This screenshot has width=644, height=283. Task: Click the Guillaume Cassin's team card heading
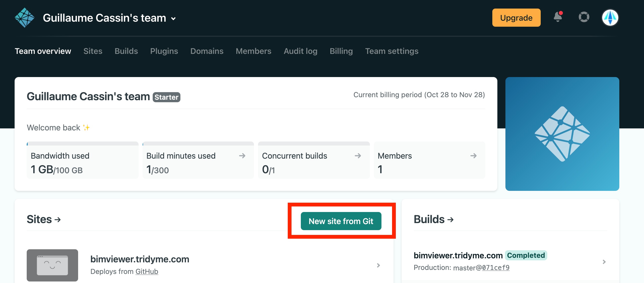coord(88,96)
